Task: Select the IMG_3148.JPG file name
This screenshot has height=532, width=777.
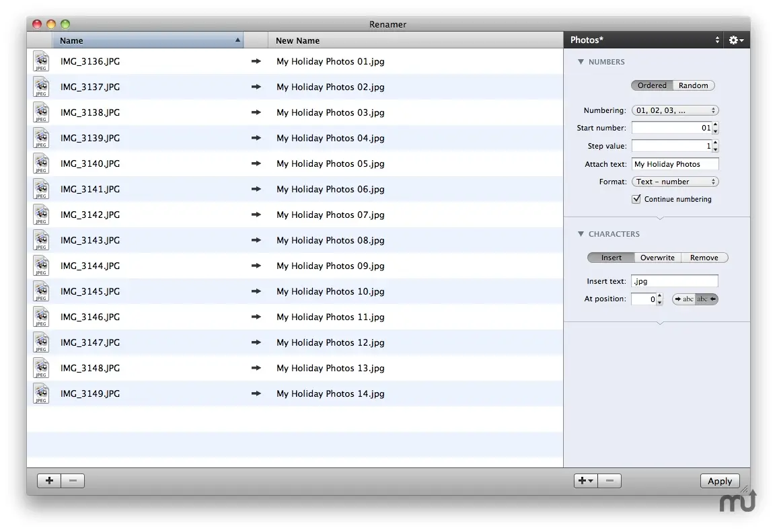Action: tap(90, 368)
